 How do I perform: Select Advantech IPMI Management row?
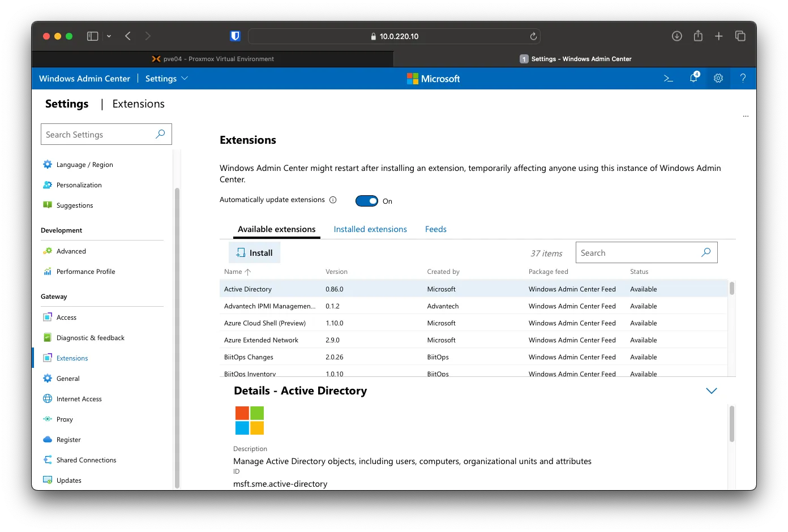(473, 306)
